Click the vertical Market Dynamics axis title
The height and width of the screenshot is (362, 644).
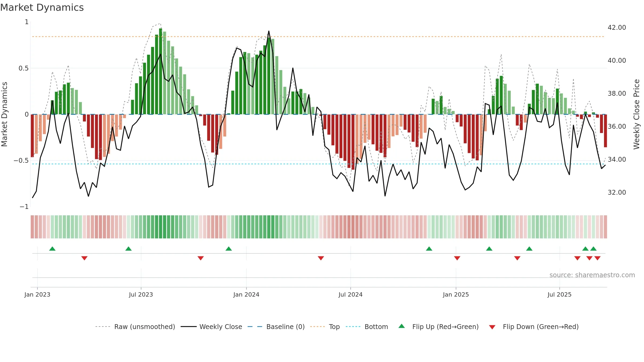click(x=4, y=114)
